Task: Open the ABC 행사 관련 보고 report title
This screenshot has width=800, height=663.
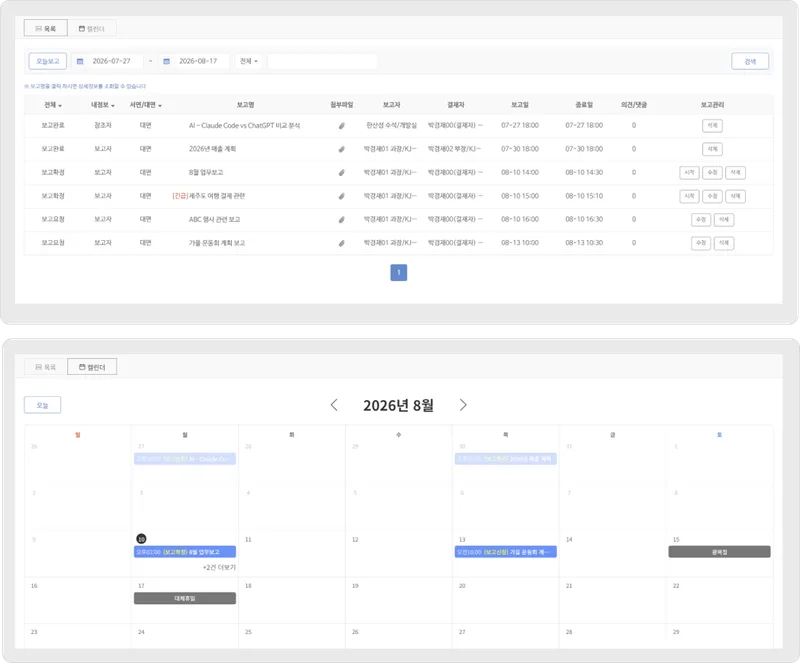Action: [x=214, y=219]
